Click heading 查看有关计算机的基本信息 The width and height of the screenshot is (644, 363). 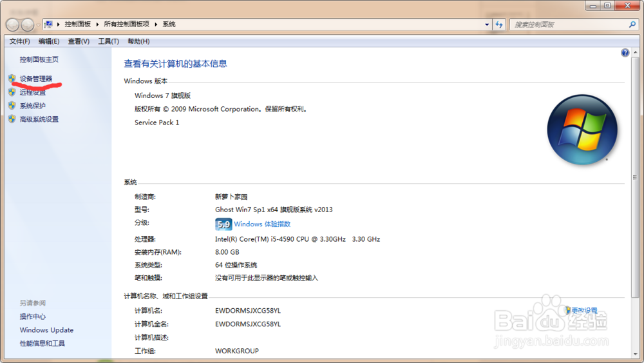click(x=175, y=64)
